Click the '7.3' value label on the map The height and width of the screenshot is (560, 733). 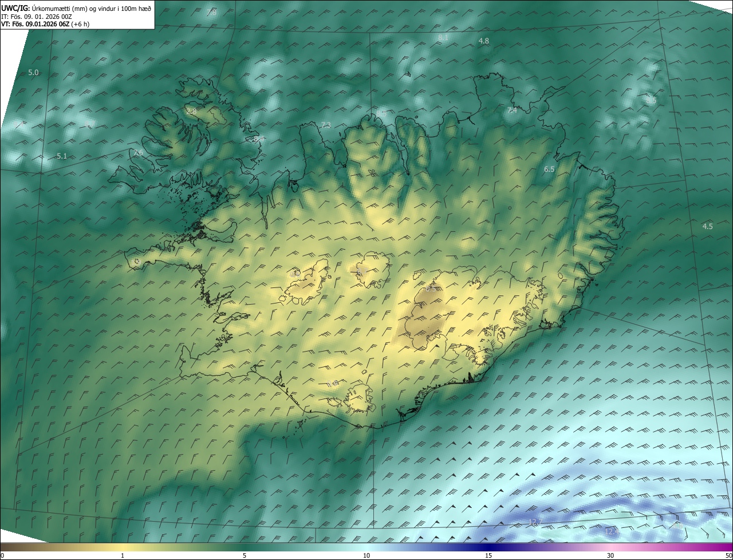pyautogui.click(x=326, y=125)
